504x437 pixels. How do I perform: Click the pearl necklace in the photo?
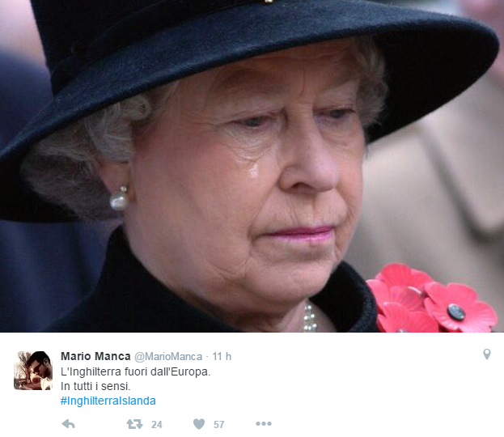pos(309,316)
